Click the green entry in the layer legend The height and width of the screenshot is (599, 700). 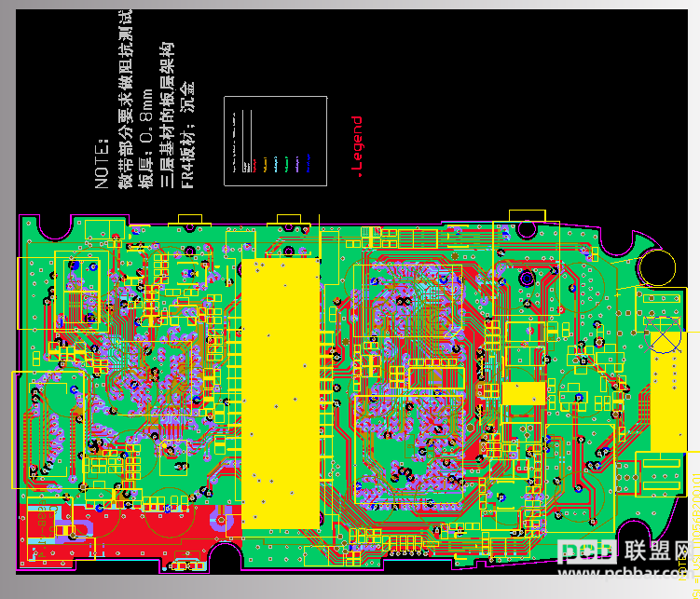pyautogui.click(x=286, y=165)
